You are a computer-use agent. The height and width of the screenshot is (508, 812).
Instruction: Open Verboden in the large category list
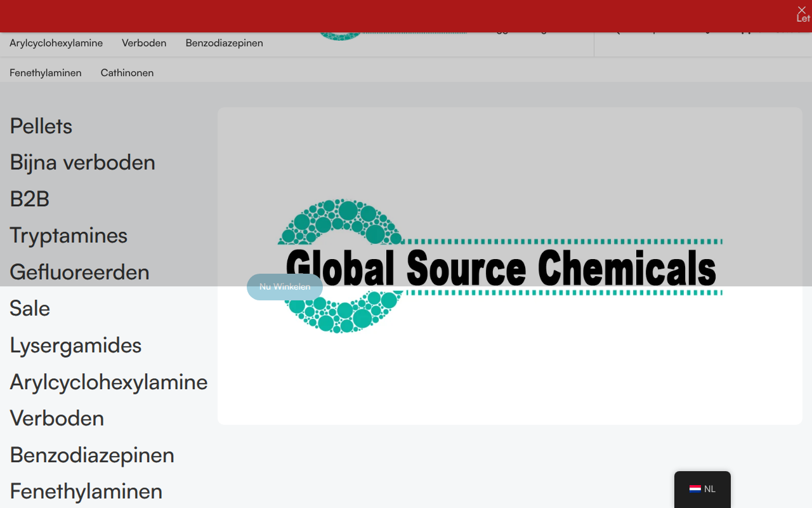click(x=57, y=418)
